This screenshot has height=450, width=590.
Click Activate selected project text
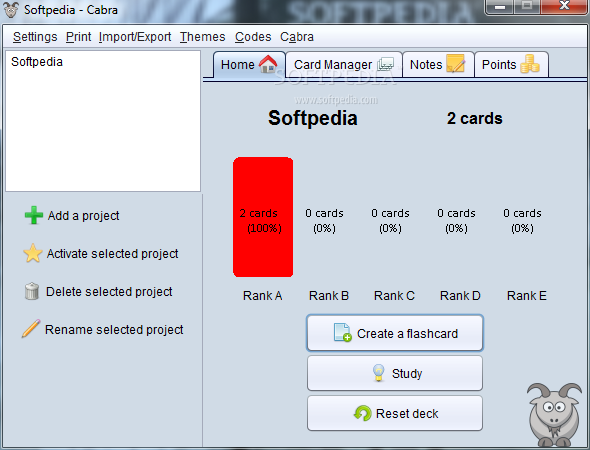113,254
